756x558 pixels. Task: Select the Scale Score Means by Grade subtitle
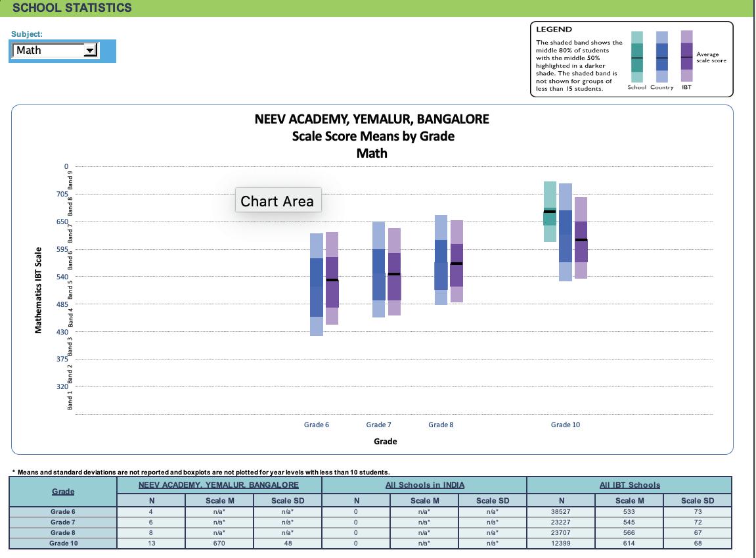pyautogui.click(x=373, y=136)
